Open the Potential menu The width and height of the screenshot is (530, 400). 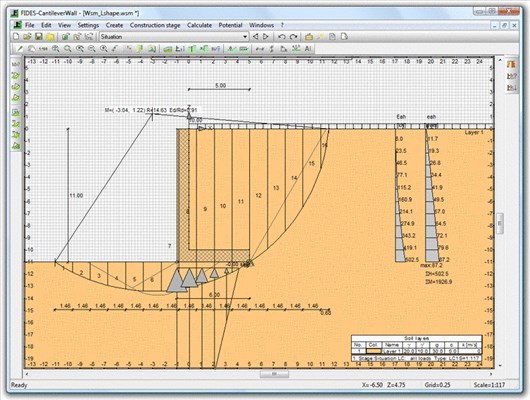click(x=230, y=25)
